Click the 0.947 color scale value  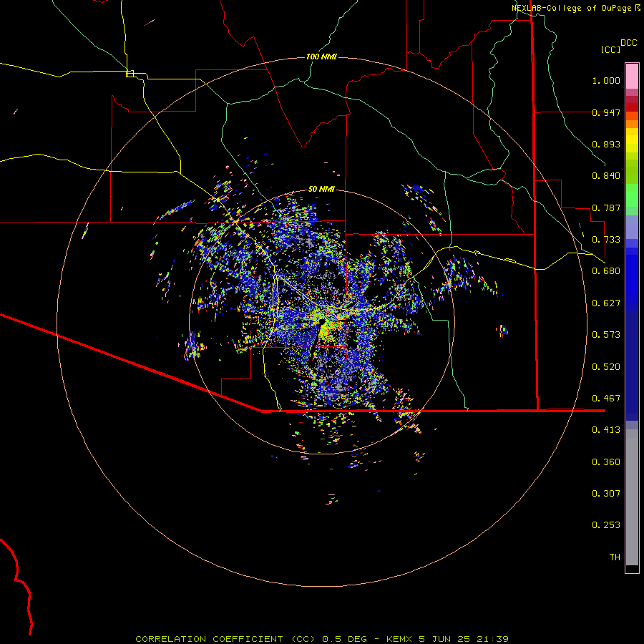coord(606,112)
